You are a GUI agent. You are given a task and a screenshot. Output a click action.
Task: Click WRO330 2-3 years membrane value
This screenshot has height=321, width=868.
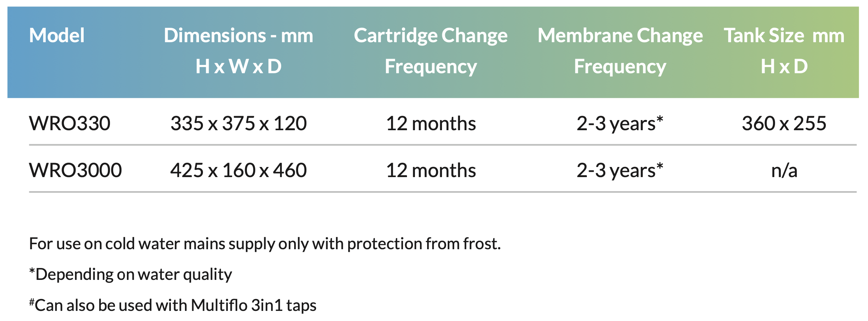620,123
